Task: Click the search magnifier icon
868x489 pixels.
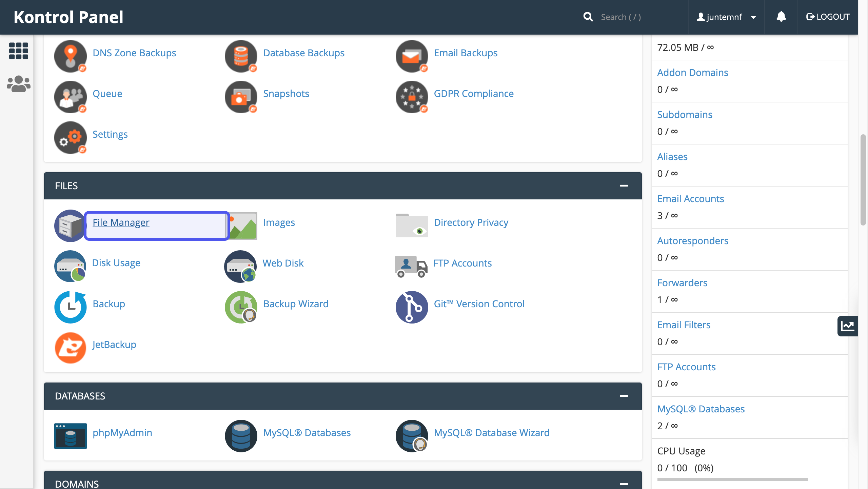Action: pos(588,17)
